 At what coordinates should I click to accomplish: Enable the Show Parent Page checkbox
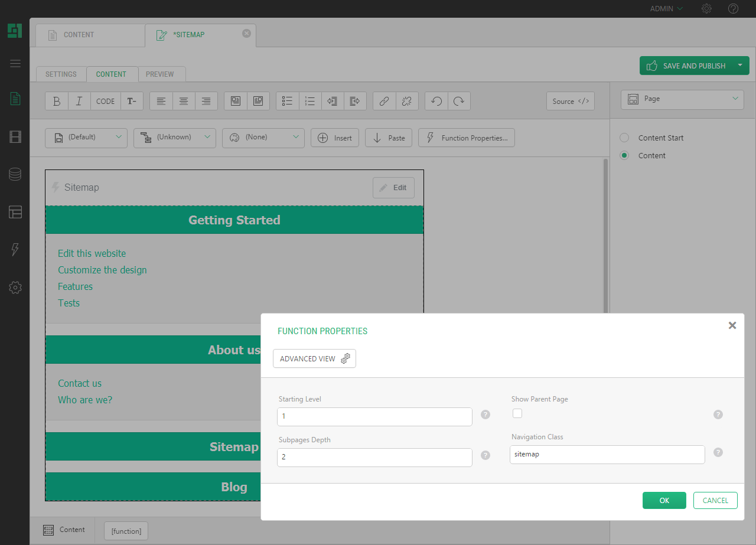517,413
